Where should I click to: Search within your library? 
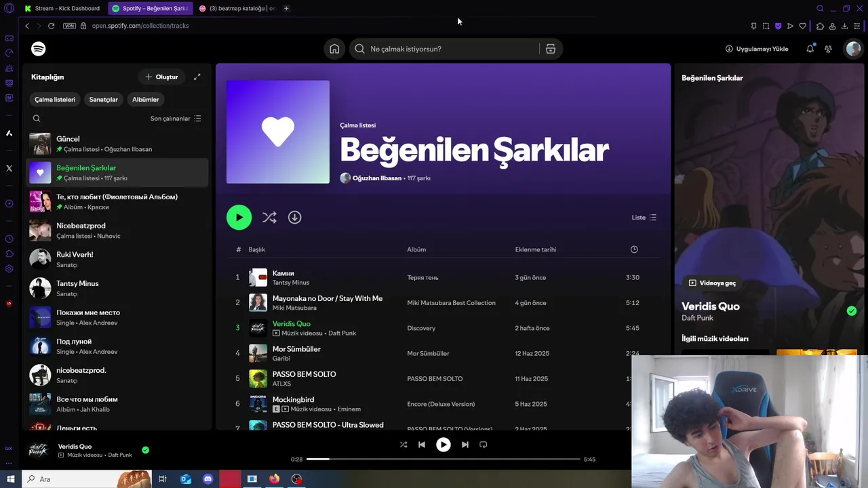point(37,119)
